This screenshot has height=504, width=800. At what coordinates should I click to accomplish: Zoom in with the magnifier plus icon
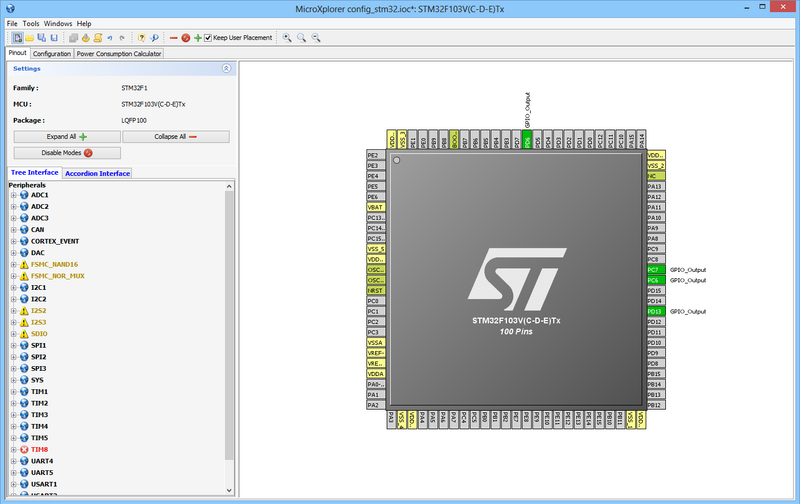[287, 38]
